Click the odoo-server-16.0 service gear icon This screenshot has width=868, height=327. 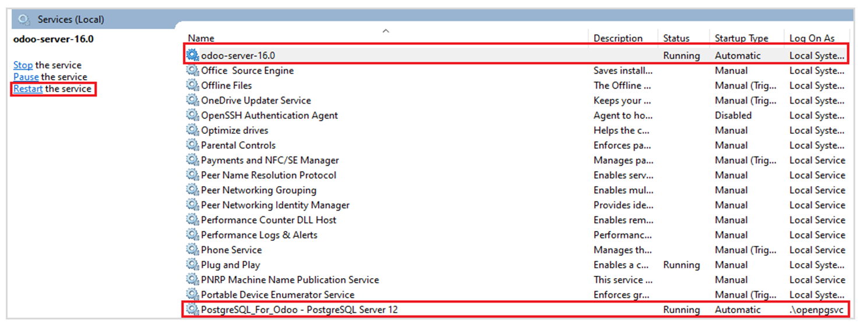click(192, 56)
